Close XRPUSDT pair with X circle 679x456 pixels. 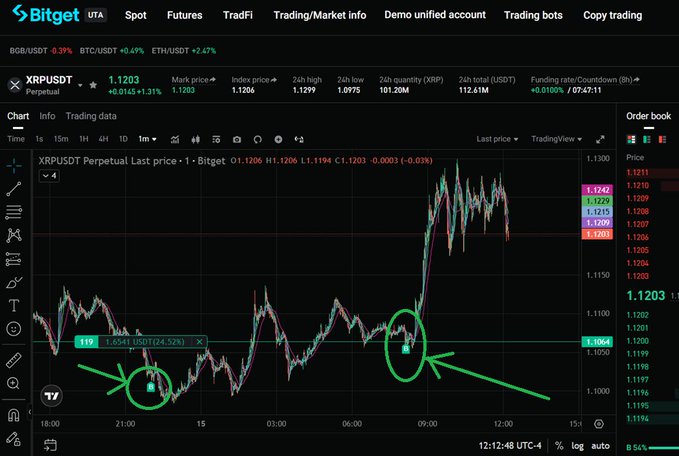tap(15, 85)
